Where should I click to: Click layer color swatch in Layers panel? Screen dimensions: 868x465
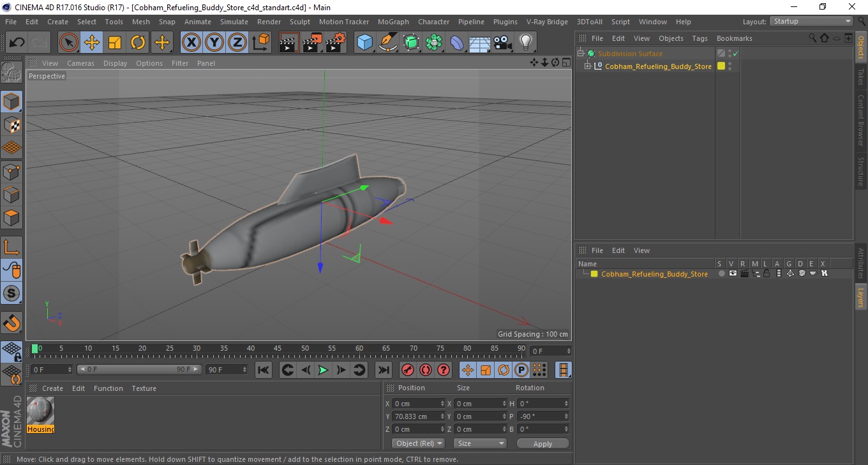pos(594,274)
